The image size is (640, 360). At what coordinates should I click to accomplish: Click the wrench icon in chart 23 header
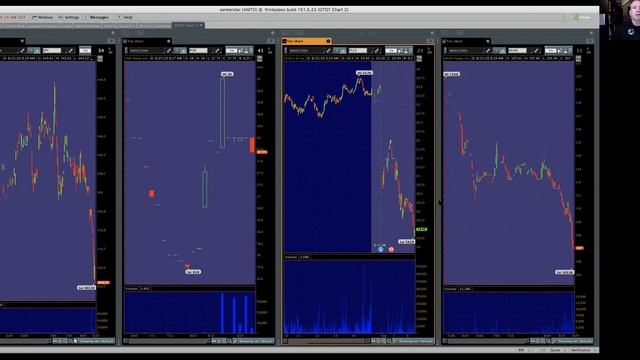[328, 51]
